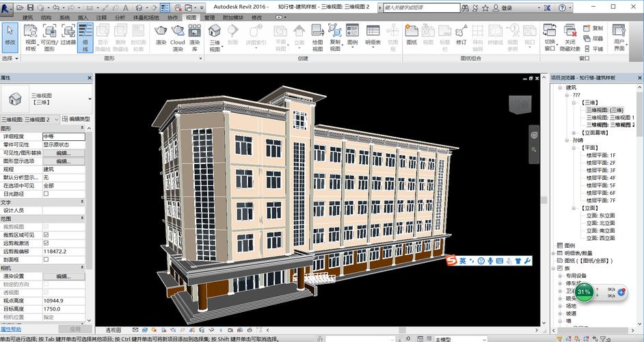This screenshot has height=342, width=644.
Task: Switch to the 结构 ribbon tab
Action: click(x=46, y=17)
